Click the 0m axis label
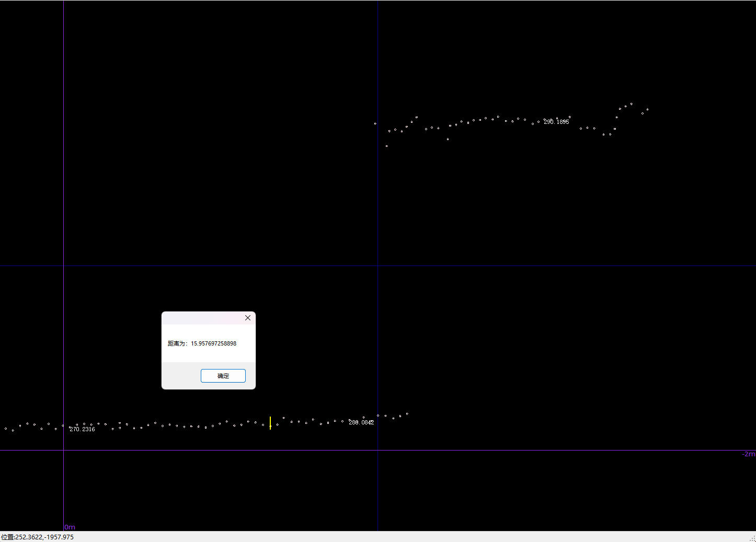The height and width of the screenshot is (542, 756). pyautogui.click(x=70, y=527)
